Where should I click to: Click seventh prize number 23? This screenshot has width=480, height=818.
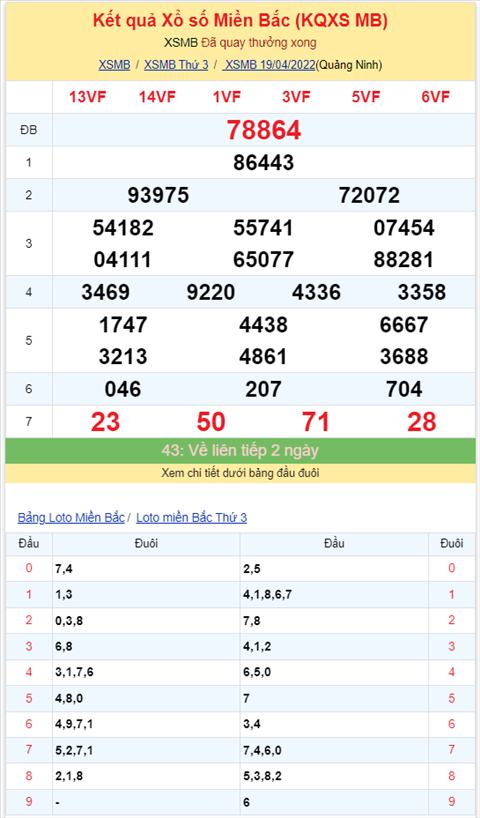(x=105, y=422)
